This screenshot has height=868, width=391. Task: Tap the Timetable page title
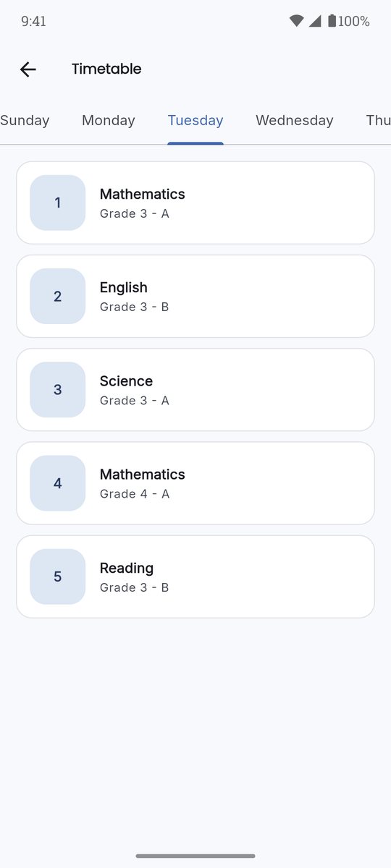[106, 69]
